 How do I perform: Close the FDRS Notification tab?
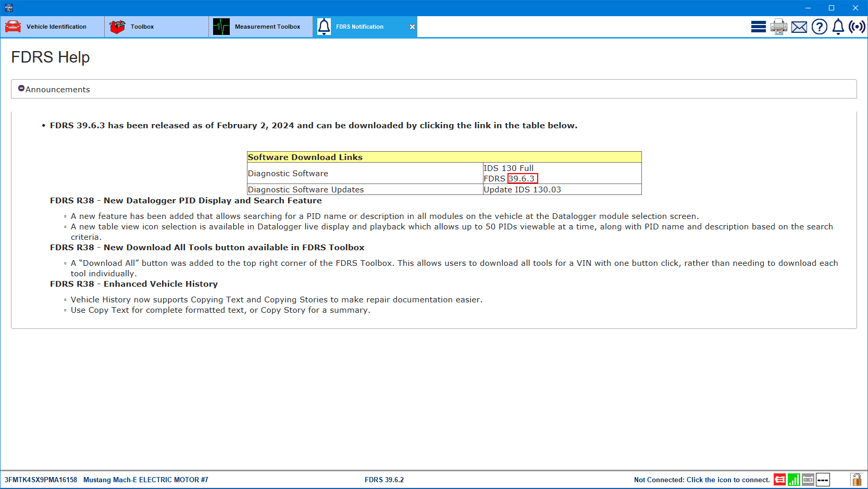412,27
